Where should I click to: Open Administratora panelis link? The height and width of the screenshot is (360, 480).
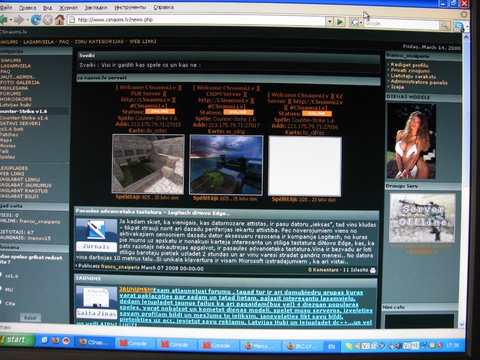(x=419, y=82)
